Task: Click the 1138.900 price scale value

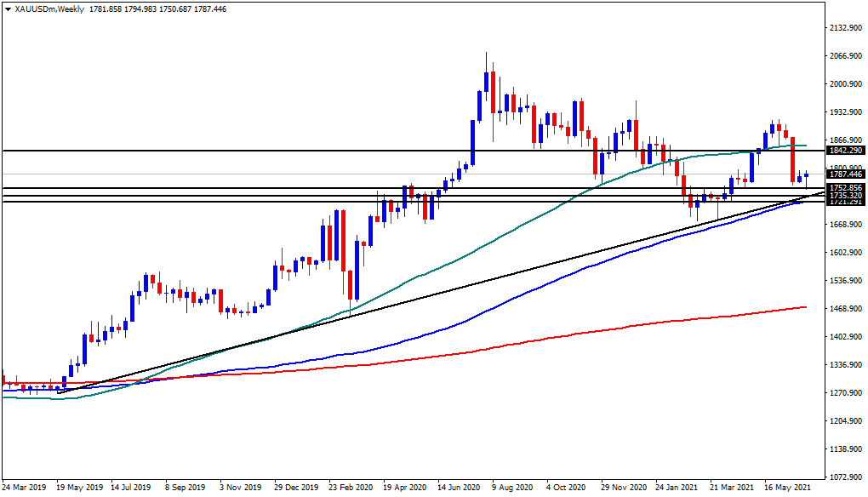Action: tap(846, 449)
